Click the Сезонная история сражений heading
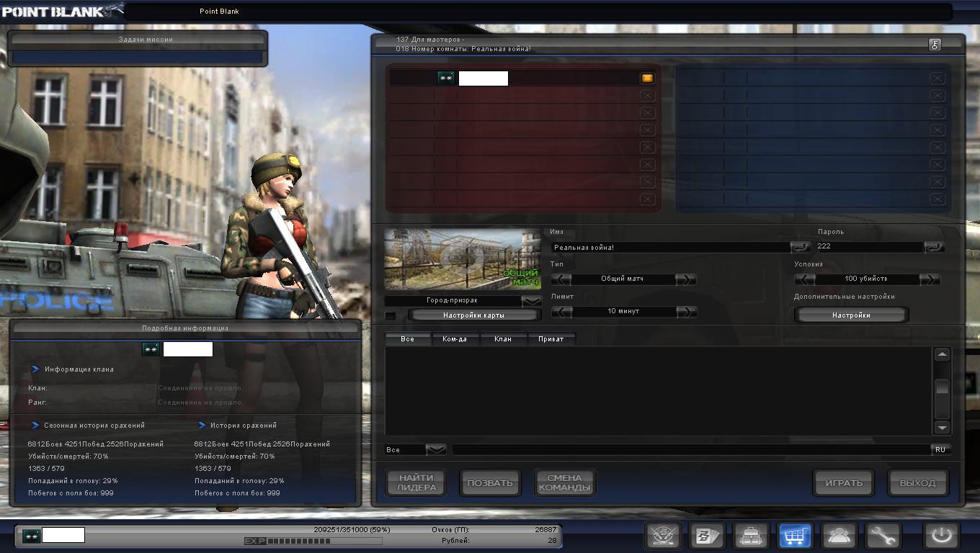This screenshot has height=553, width=980. pos(94,426)
